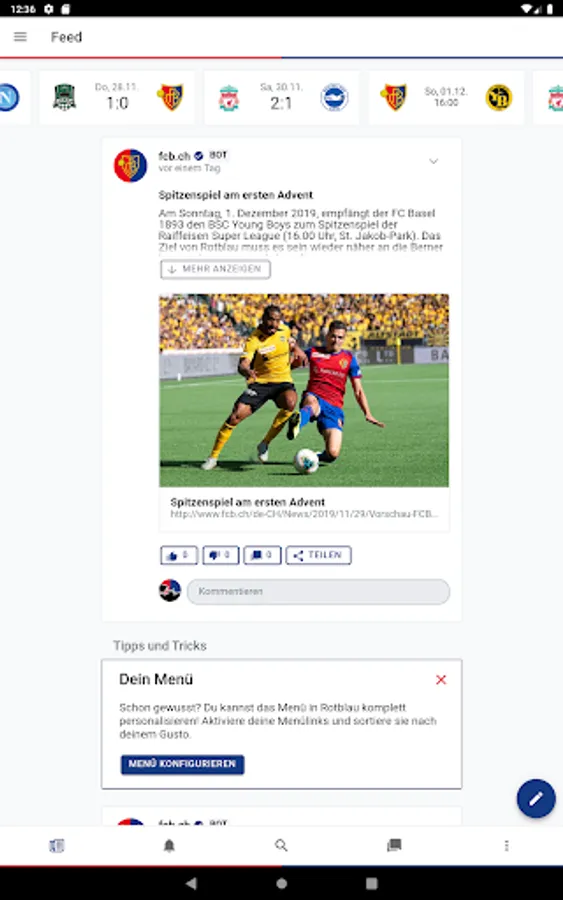Open comments count button on the post

click(x=262, y=555)
